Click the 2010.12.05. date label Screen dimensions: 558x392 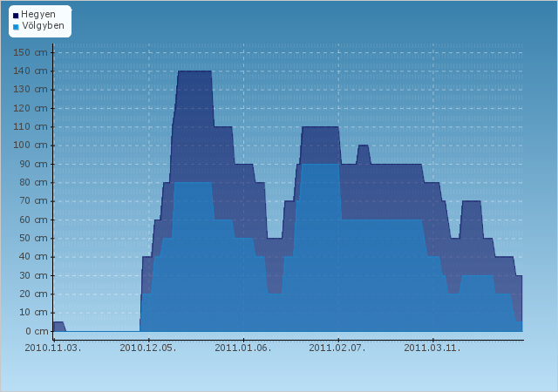[x=148, y=348]
